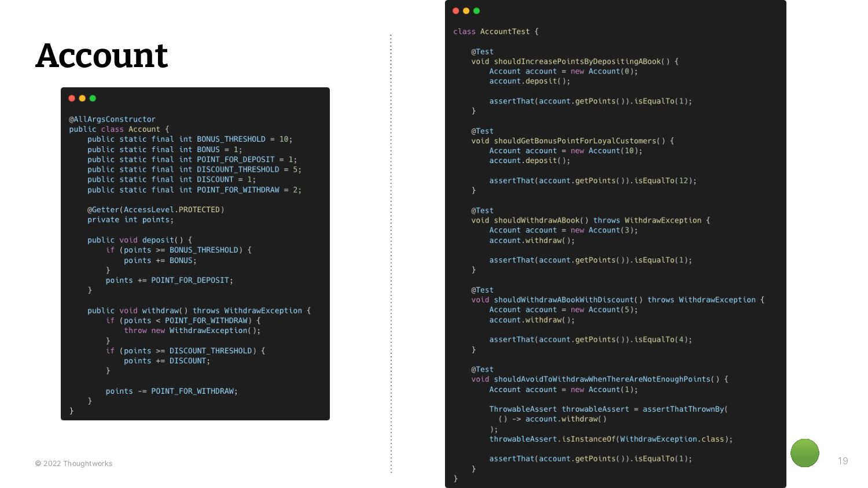Click the "public void withdraw() throws WithdrawException {" line

pyautogui.click(x=199, y=310)
